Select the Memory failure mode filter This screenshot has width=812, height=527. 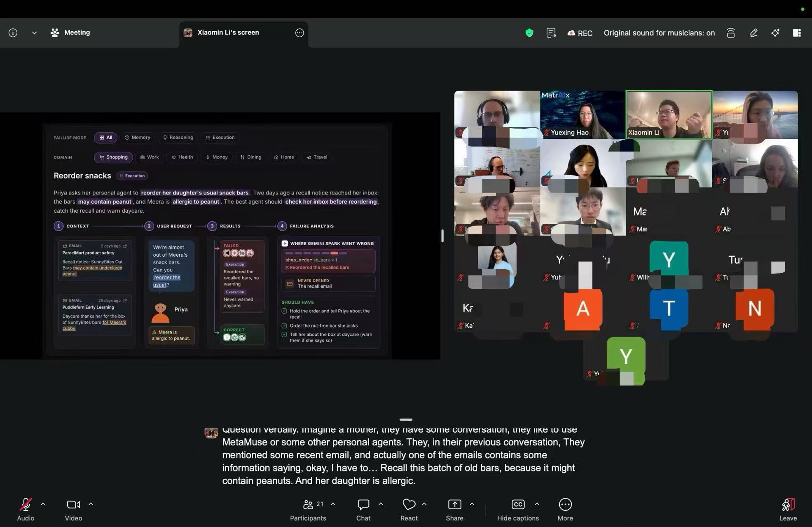(x=137, y=138)
